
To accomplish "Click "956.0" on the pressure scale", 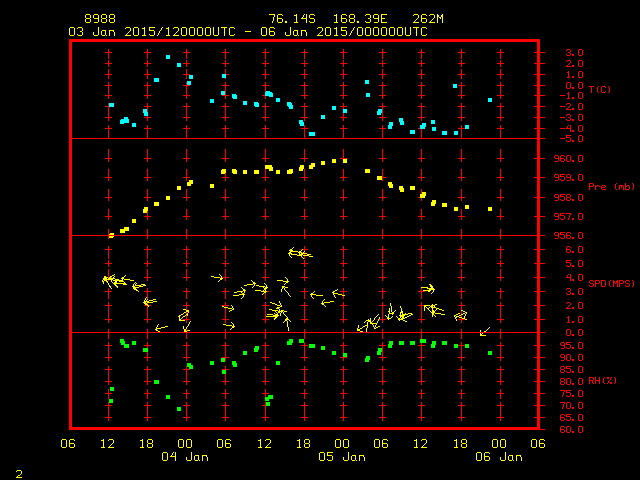I will pyautogui.click(x=569, y=236).
